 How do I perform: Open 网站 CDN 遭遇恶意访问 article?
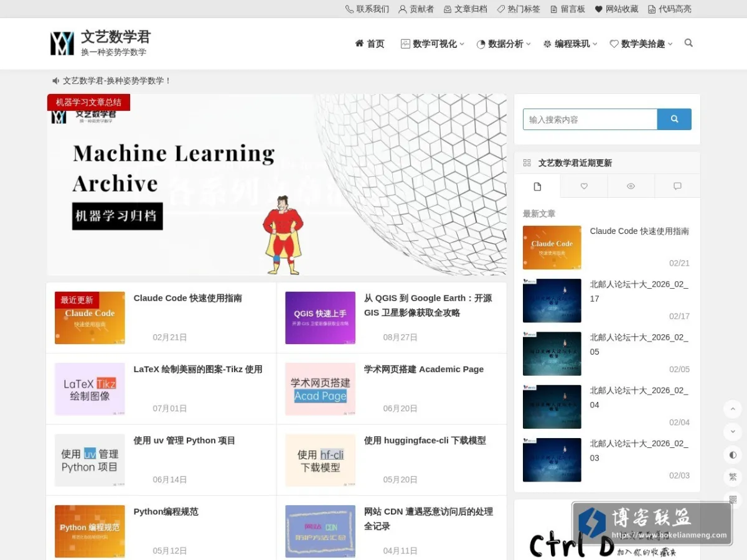(x=428, y=519)
